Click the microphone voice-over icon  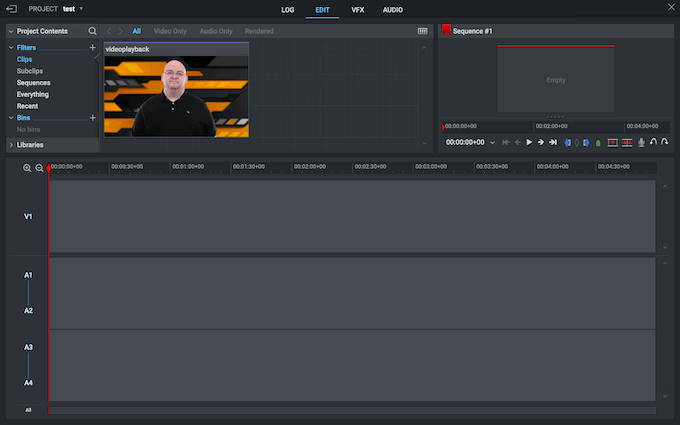(641, 142)
